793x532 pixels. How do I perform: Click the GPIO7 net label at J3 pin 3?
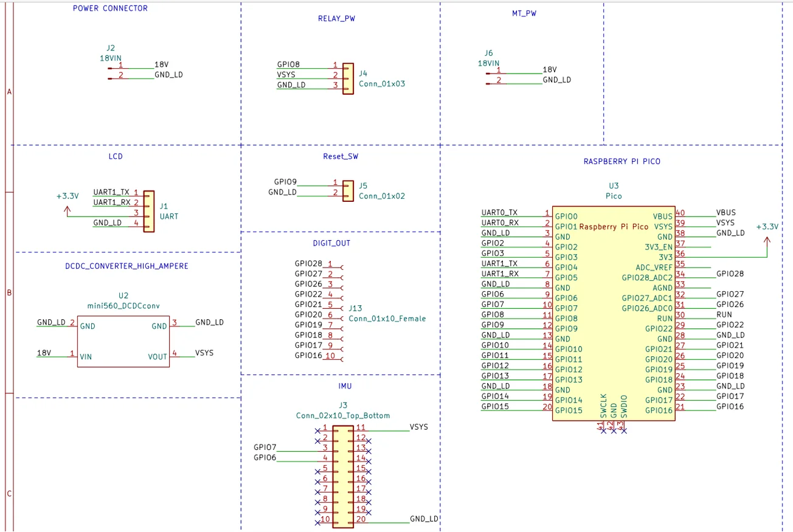(x=265, y=447)
